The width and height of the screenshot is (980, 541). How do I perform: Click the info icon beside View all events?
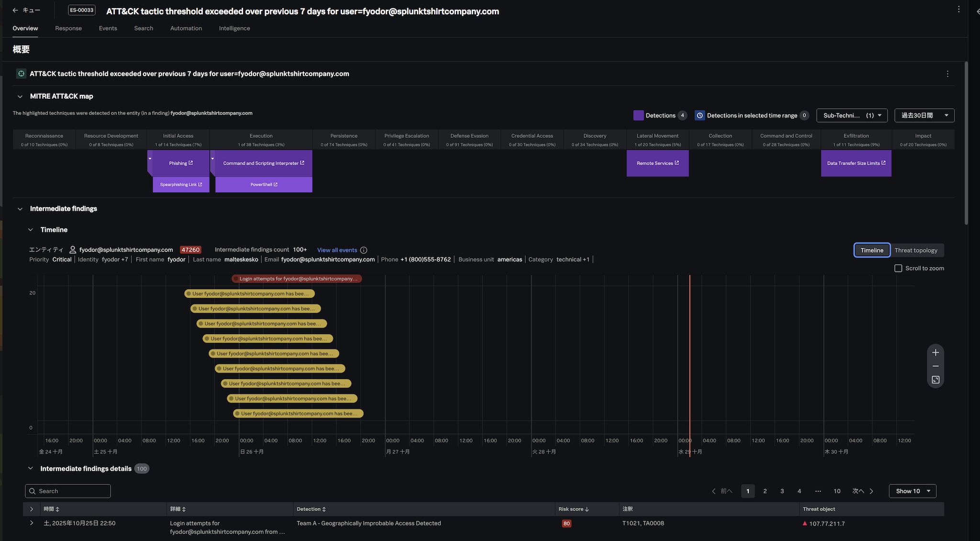[364, 250]
